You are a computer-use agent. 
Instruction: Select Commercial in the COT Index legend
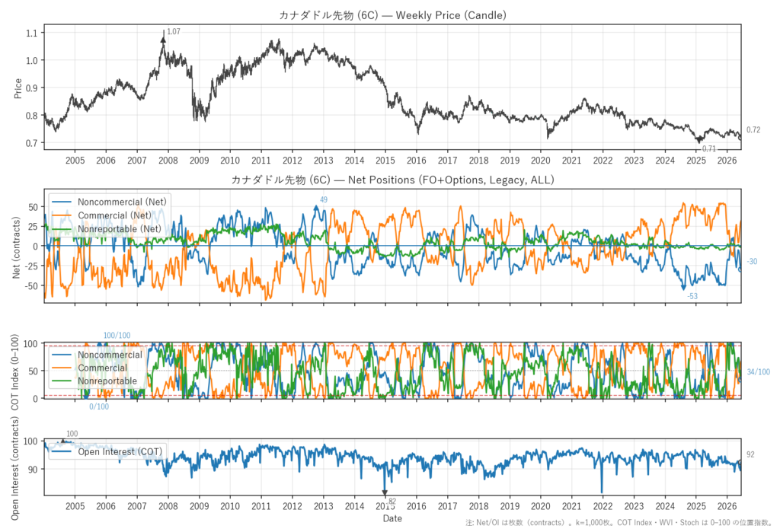pos(103,368)
